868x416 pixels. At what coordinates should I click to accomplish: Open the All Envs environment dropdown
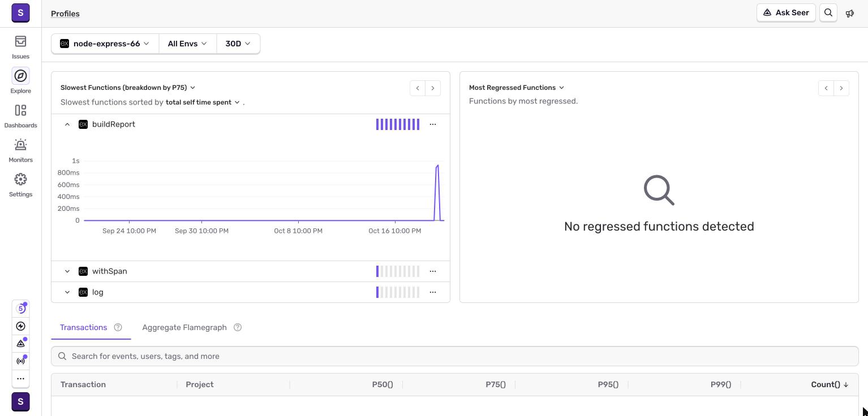pyautogui.click(x=187, y=44)
